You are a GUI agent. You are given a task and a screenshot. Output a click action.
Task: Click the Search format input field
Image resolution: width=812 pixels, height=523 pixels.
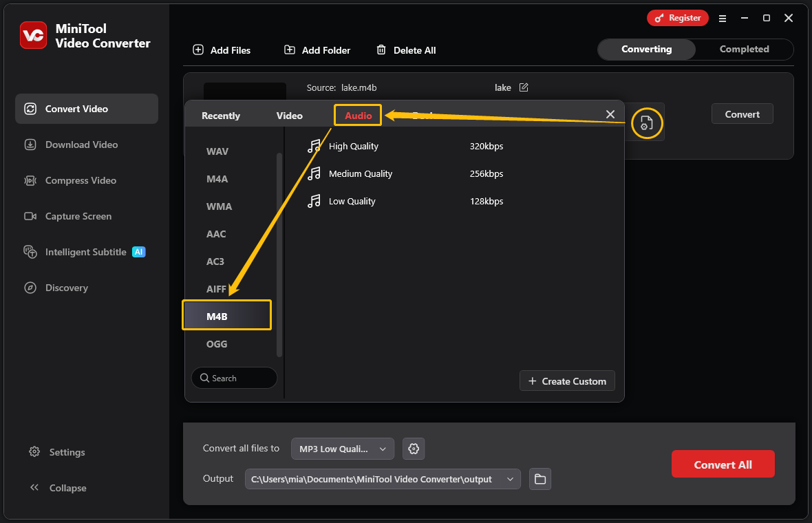234,378
